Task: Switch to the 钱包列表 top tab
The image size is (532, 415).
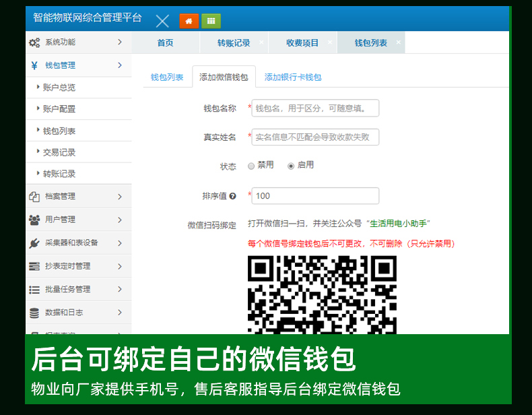Action: [371, 42]
